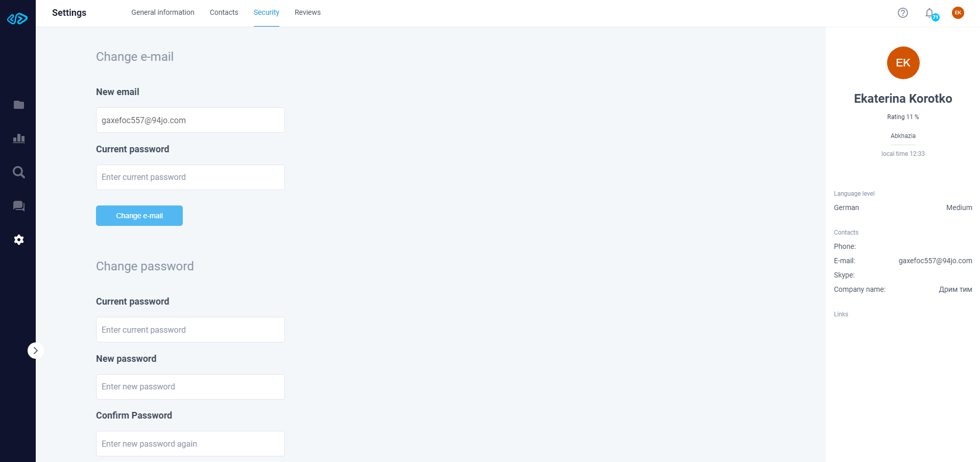Screen dimensions: 980x462
Task: Click the Enter new password field
Action: 190,387
